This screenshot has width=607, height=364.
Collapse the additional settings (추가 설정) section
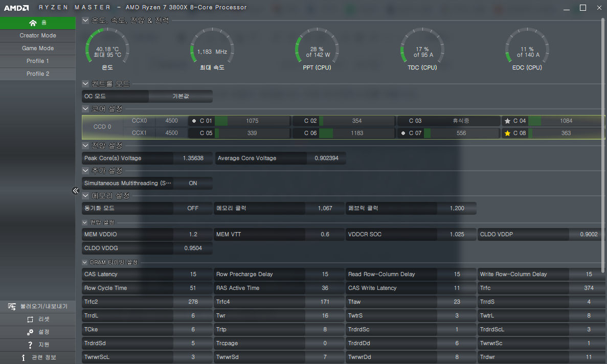(85, 171)
